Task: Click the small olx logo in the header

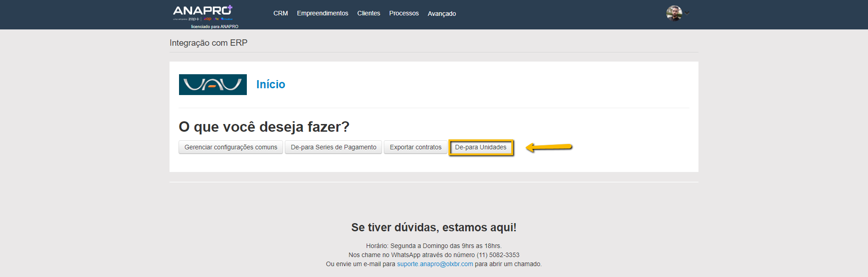Action: pos(217,19)
